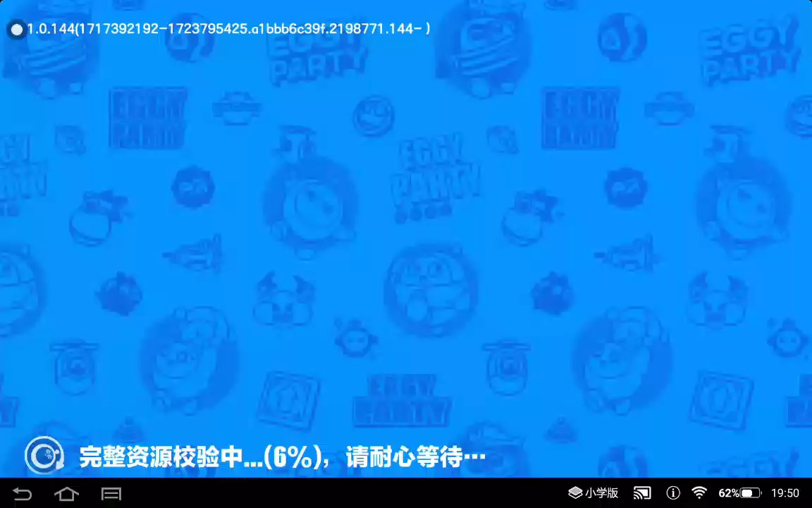The width and height of the screenshot is (812, 508).
Task: Open the info circle icon
Action: pos(672,492)
